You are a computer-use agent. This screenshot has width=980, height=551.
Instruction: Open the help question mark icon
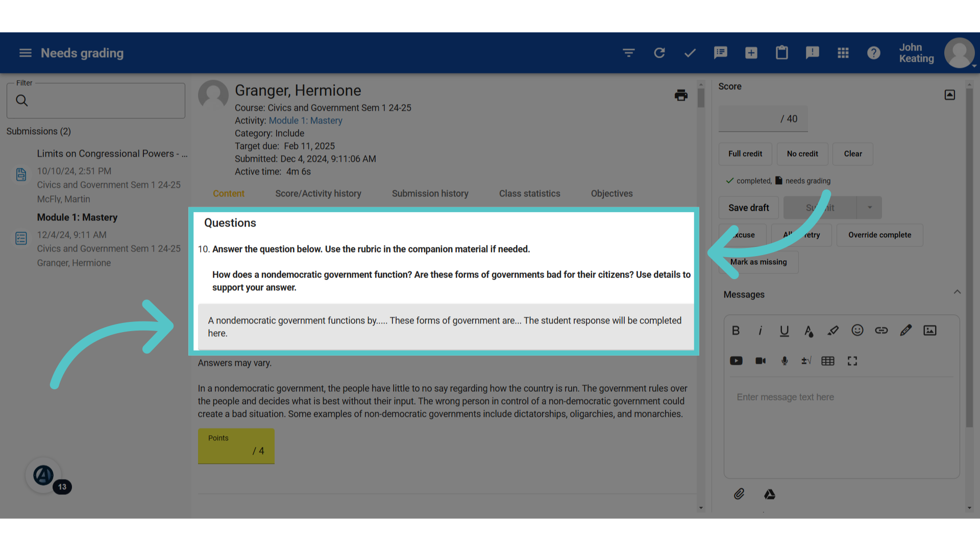click(x=874, y=53)
